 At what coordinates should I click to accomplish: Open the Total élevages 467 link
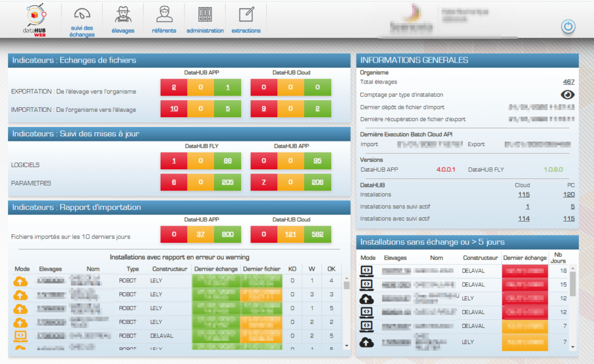tap(568, 82)
